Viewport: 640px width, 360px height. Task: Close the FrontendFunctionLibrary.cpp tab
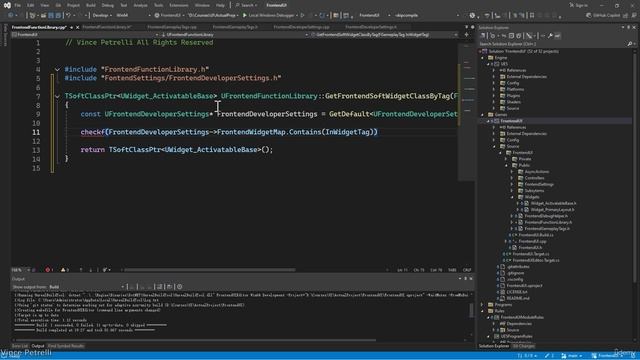[78, 27]
